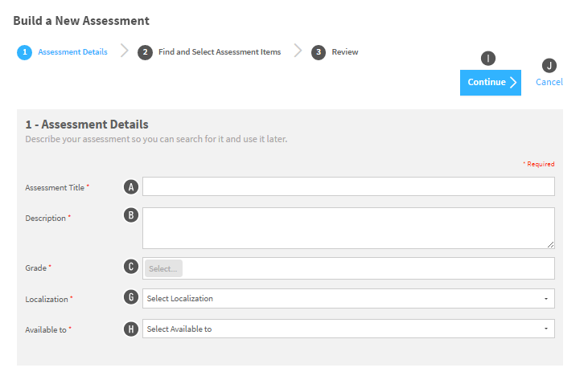Go to Find and Select Assessment Items step

[x=220, y=52]
